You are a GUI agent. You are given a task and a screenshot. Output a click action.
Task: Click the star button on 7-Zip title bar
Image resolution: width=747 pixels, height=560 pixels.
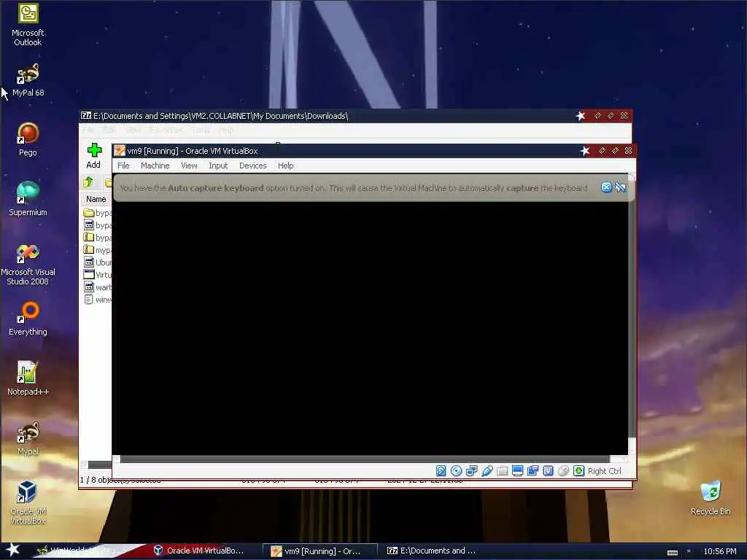(x=580, y=116)
